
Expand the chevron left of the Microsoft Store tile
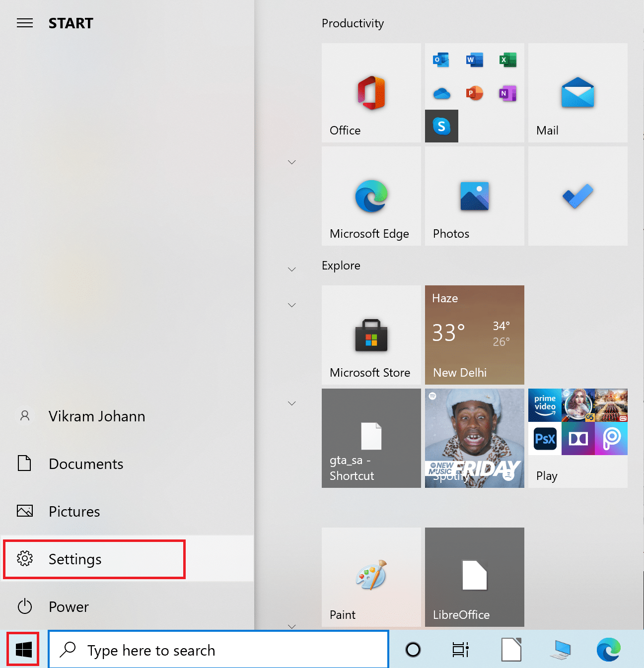click(292, 305)
